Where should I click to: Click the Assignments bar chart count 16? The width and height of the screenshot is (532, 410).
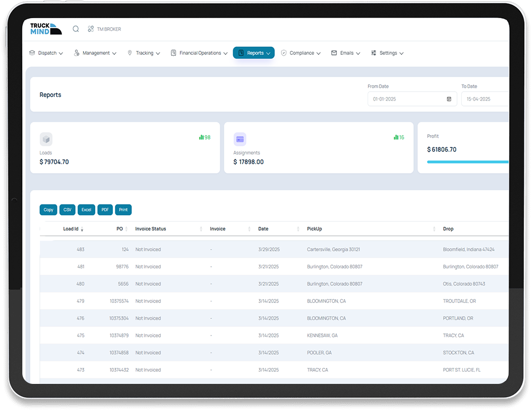point(398,137)
